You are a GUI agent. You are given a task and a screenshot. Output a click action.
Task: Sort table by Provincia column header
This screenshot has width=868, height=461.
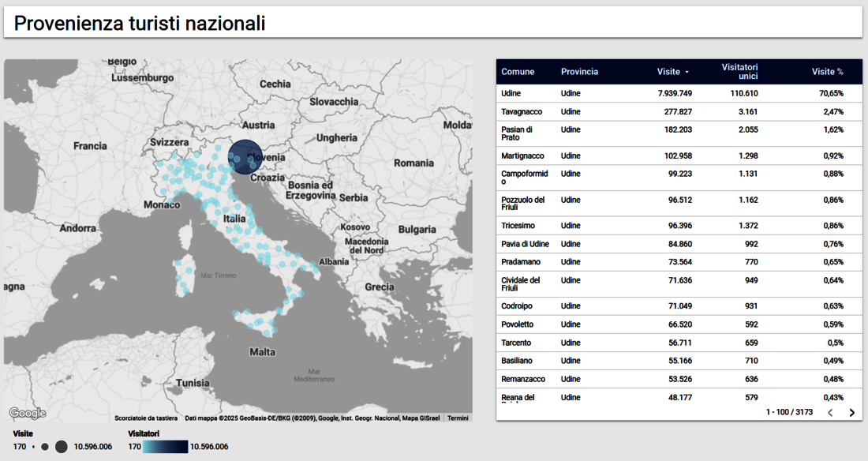click(x=579, y=72)
